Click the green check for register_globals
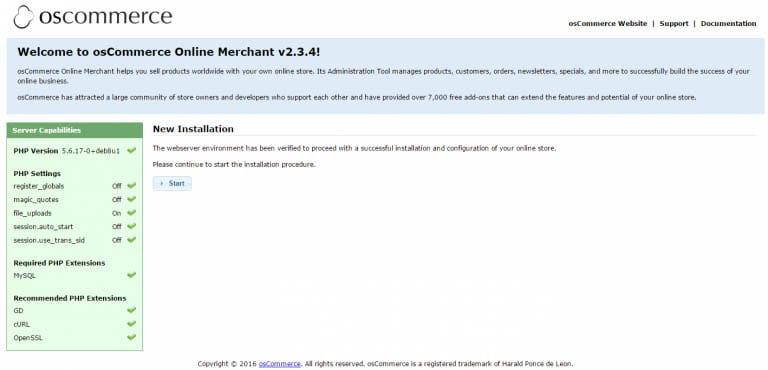 pyautogui.click(x=131, y=186)
